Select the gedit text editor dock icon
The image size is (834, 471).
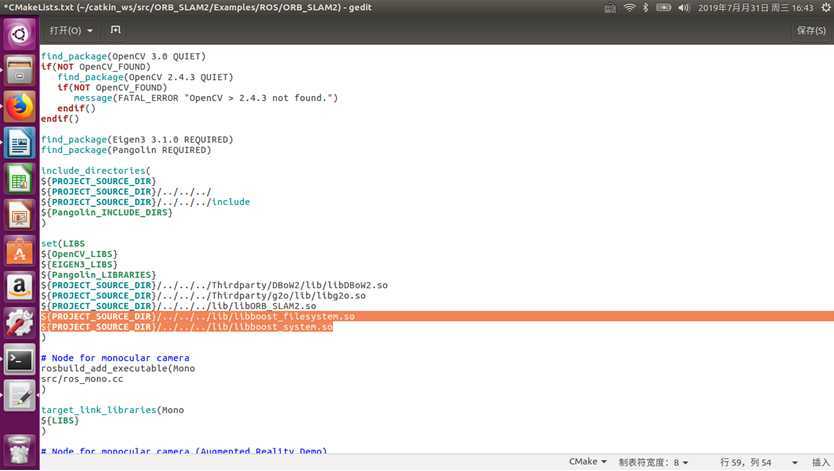point(20,396)
